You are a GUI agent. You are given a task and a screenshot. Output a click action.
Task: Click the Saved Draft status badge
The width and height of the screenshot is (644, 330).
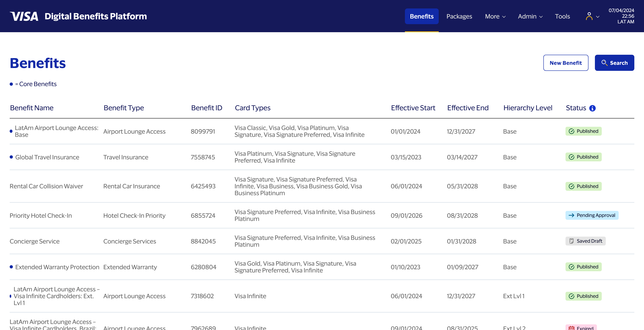[x=585, y=241]
